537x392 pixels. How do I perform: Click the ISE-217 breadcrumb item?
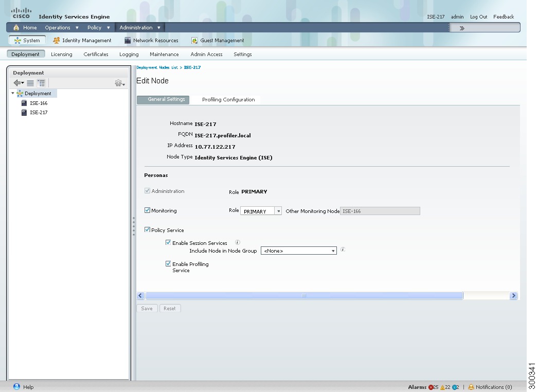(192, 67)
